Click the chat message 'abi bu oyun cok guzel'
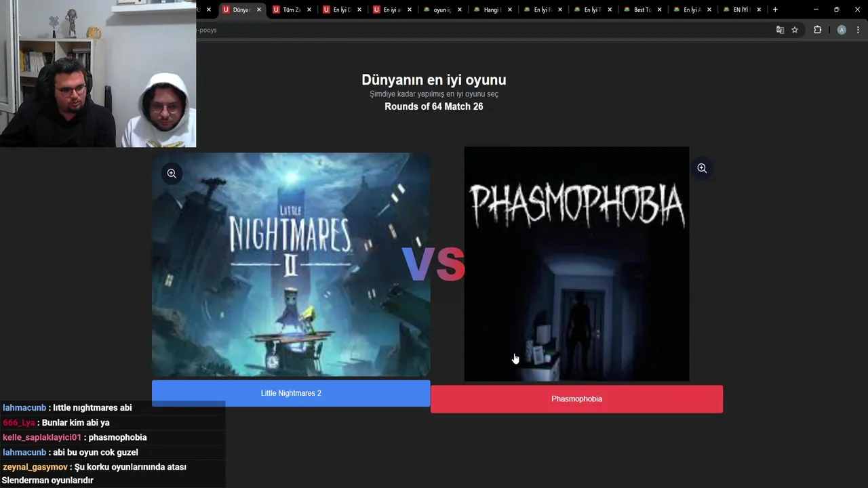This screenshot has width=868, height=488. point(96,452)
